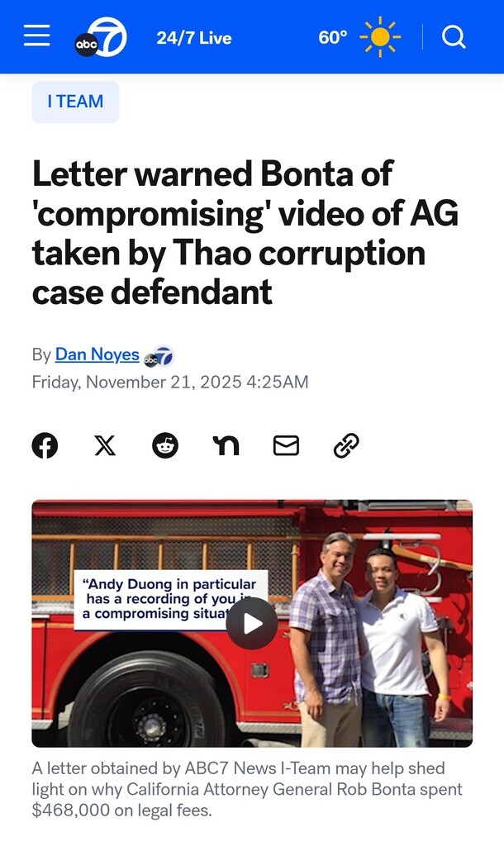Tap the video thumbnail of two men
The image size is (504, 846).
pyautogui.click(x=252, y=623)
